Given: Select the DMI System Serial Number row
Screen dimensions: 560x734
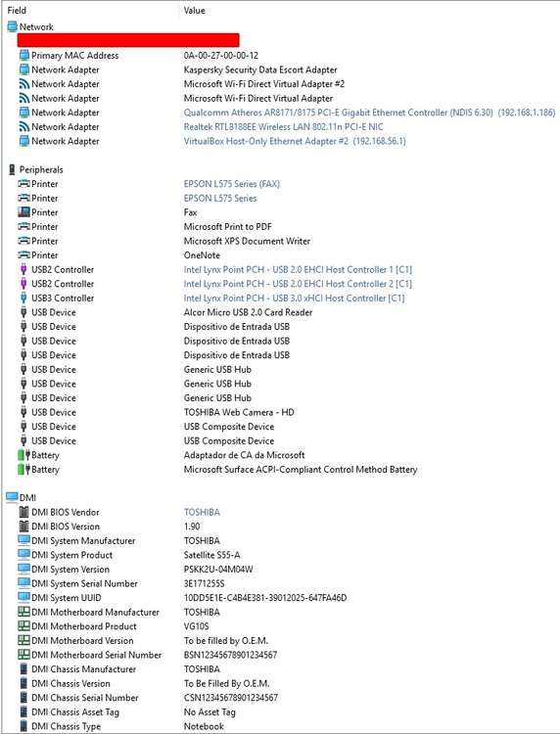Looking at the screenshot, I should 280,583.
